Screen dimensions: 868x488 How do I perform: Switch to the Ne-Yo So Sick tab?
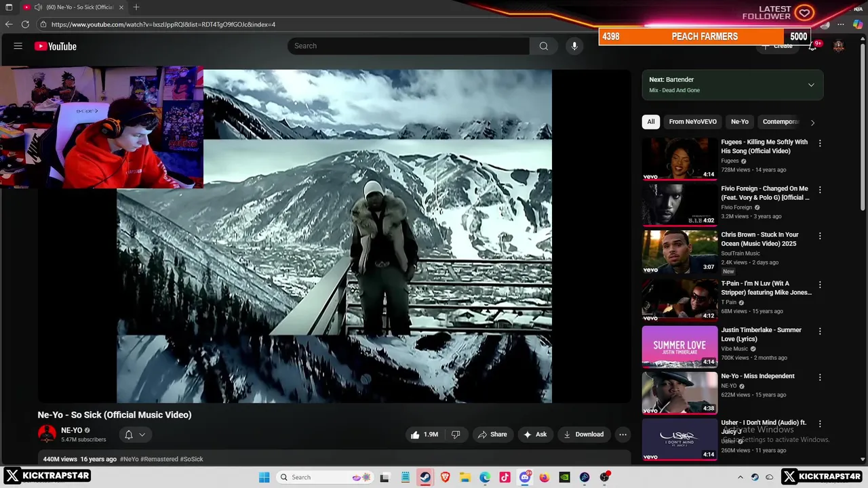(x=75, y=7)
